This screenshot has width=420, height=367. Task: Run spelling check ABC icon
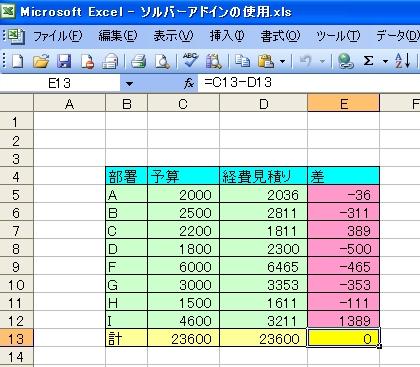click(190, 61)
